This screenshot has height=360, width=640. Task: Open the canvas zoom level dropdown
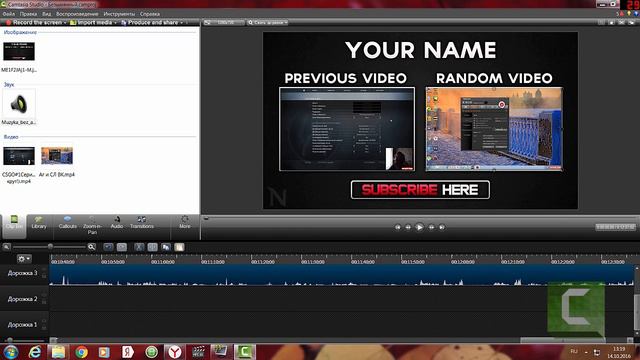[x=268, y=22]
